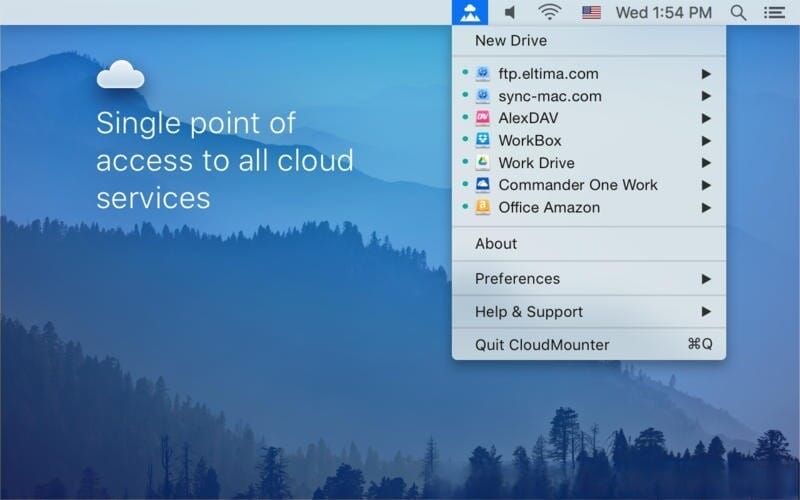Screen dimensions: 800x500
Task: Click the volume speaker icon
Action: click(509, 12)
